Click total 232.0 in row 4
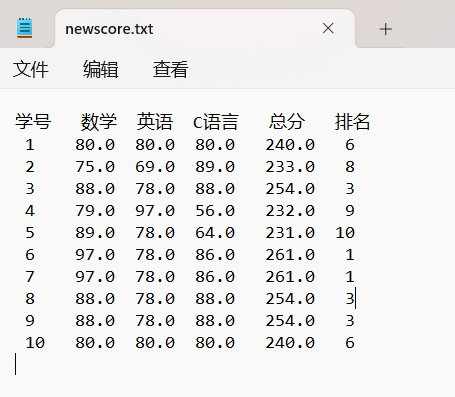The image size is (455, 397). coord(290,211)
